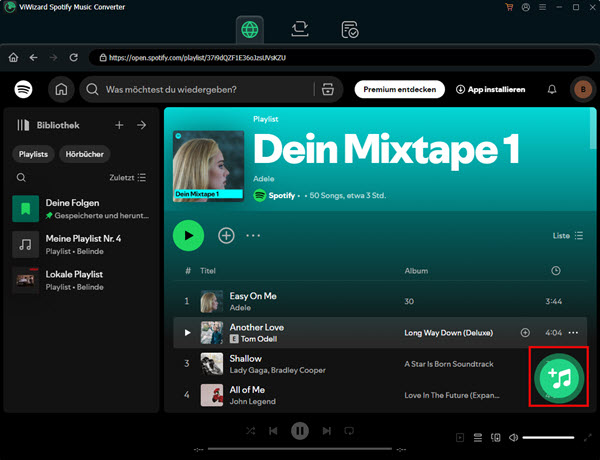600x460 pixels.
Task: Mute the volume speaker icon
Action: click(513, 437)
